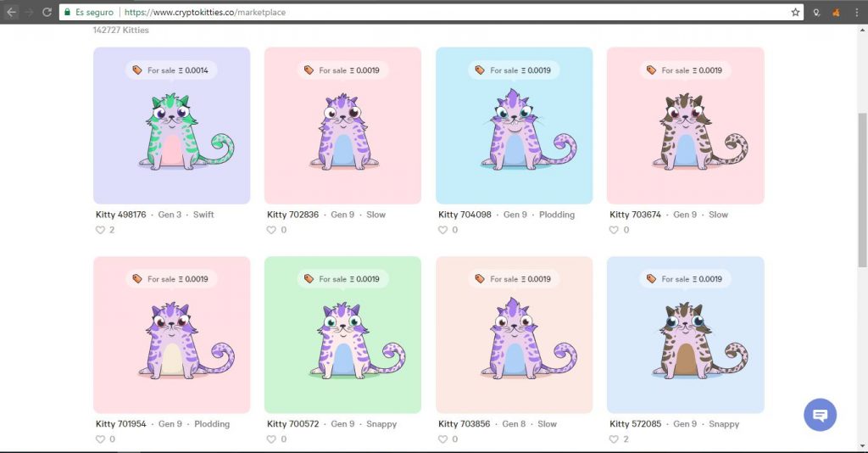
Task: Click the sale tag icon on Kitty 700572
Action: [309, 279]
